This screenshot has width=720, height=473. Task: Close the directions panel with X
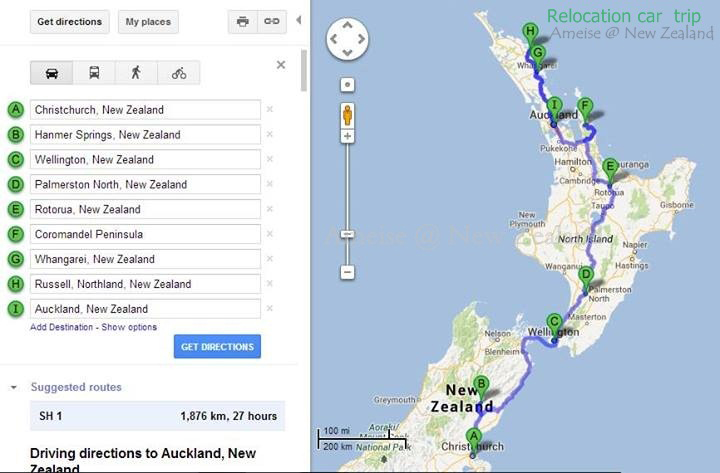281,65
